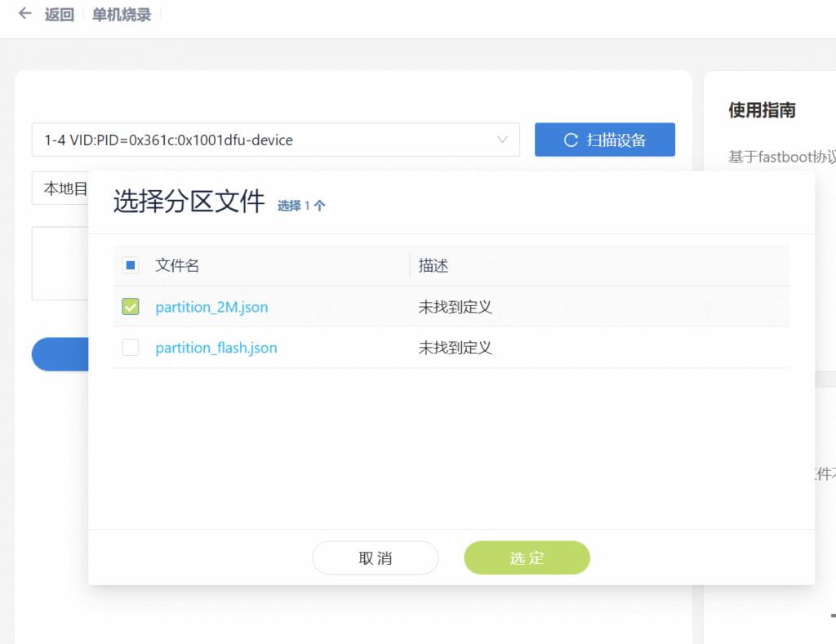
Task: Click the 返回 link in header
Action: coord(60,15)
